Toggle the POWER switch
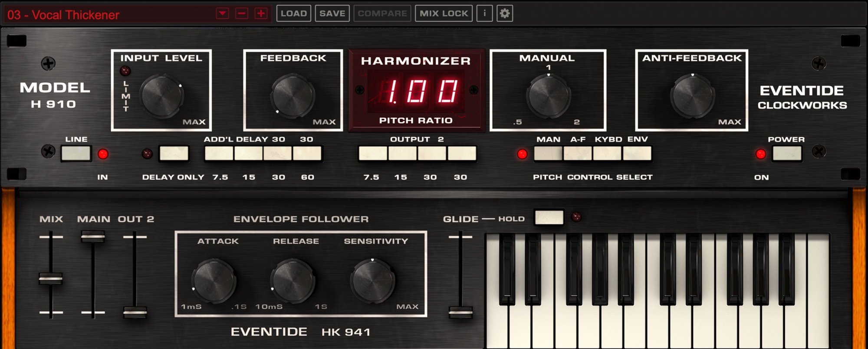Image resolution: width=868 pixels, height=349 pixels. (787, 153)
